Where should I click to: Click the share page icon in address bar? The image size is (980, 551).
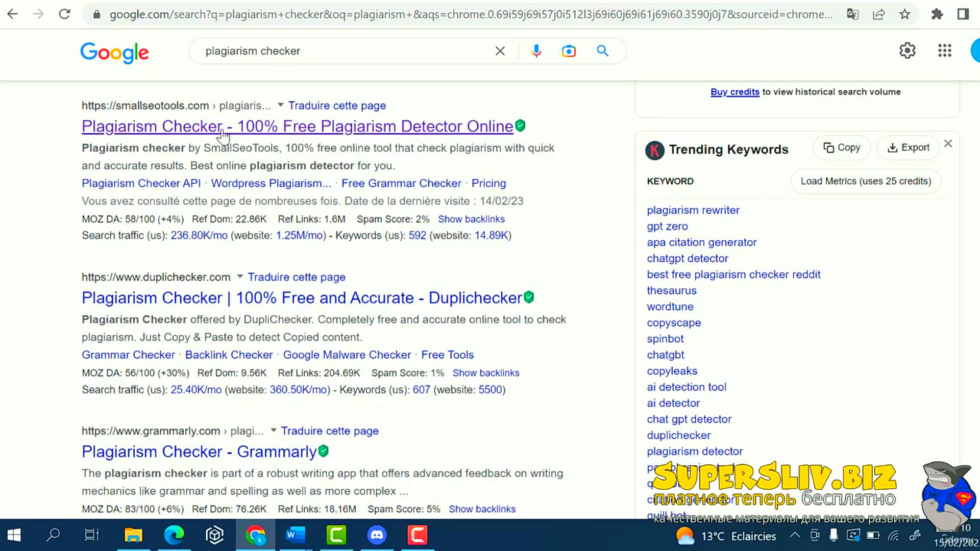(x=878, y=14)
